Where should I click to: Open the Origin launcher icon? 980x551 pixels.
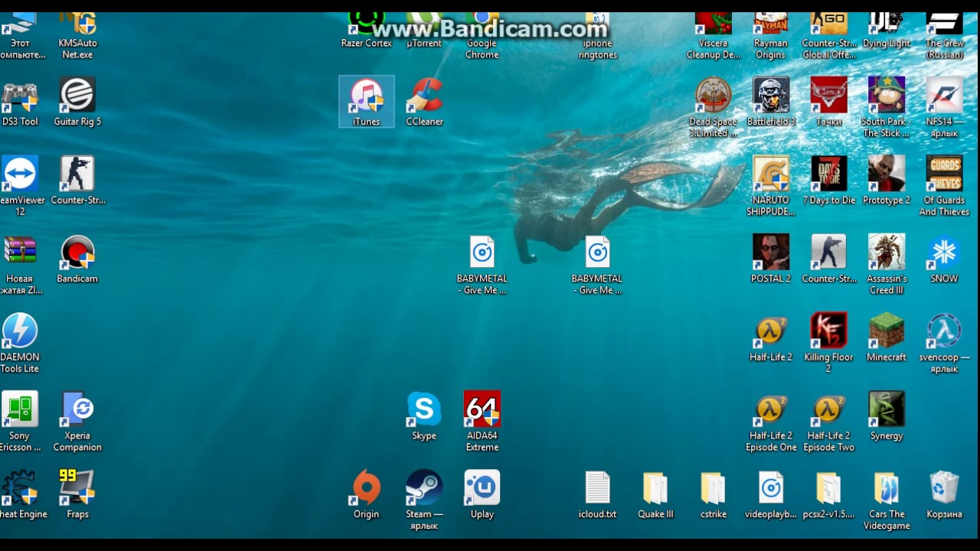(366, 487)
